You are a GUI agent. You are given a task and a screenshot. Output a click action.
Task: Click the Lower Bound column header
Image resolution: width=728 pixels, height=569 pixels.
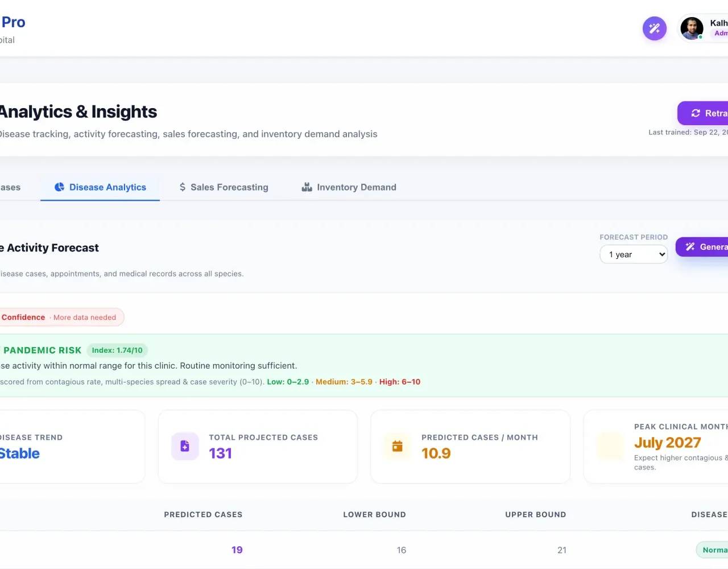click(374, 514)
